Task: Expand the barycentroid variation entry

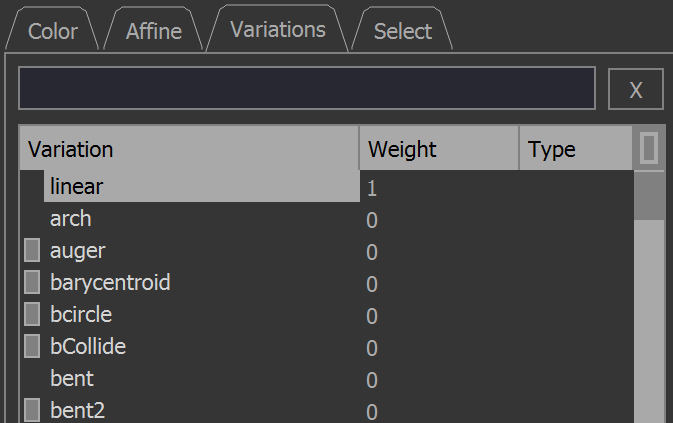Action: [32, 282]
